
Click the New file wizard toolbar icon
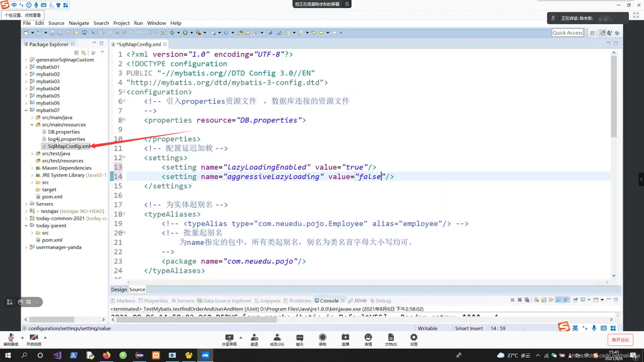point(26,33)
